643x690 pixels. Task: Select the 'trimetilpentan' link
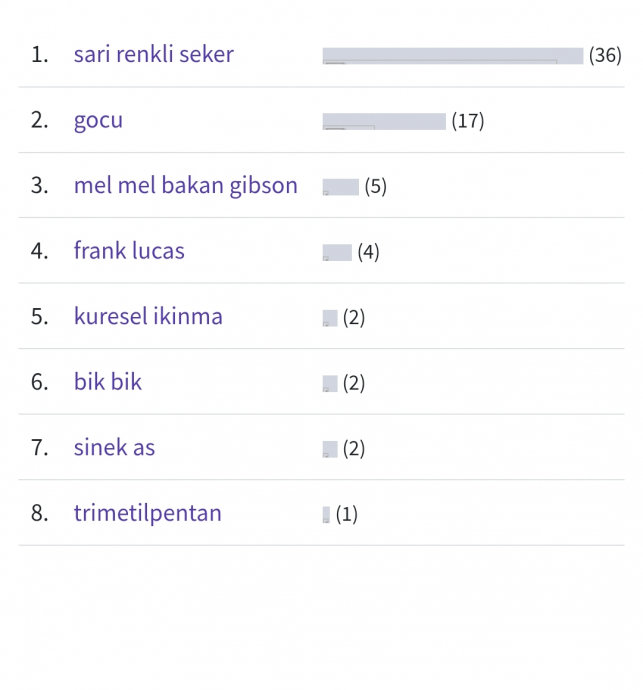click(x=147, y=513)
